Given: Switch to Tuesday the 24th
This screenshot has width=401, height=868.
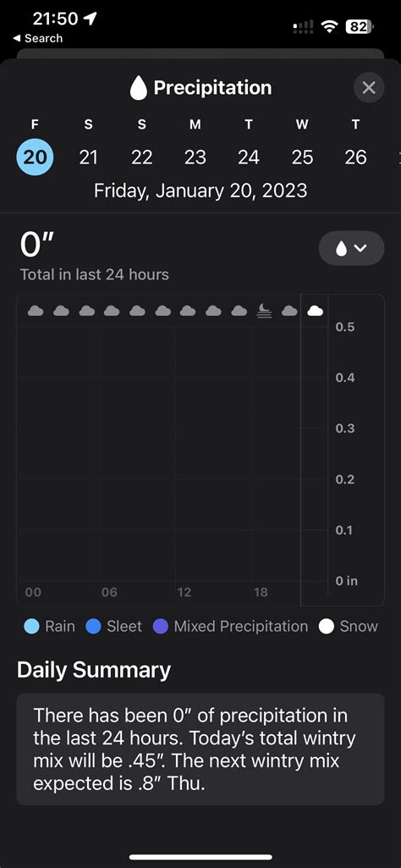Looking at the screenshot, I should pyautogui.click(x=249, y=158).
